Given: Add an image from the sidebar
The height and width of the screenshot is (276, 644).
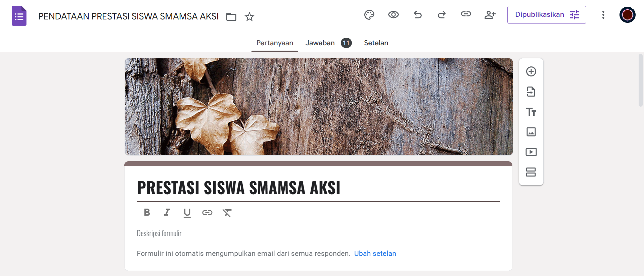Looking at the screenshot, I should click(531, 132).
